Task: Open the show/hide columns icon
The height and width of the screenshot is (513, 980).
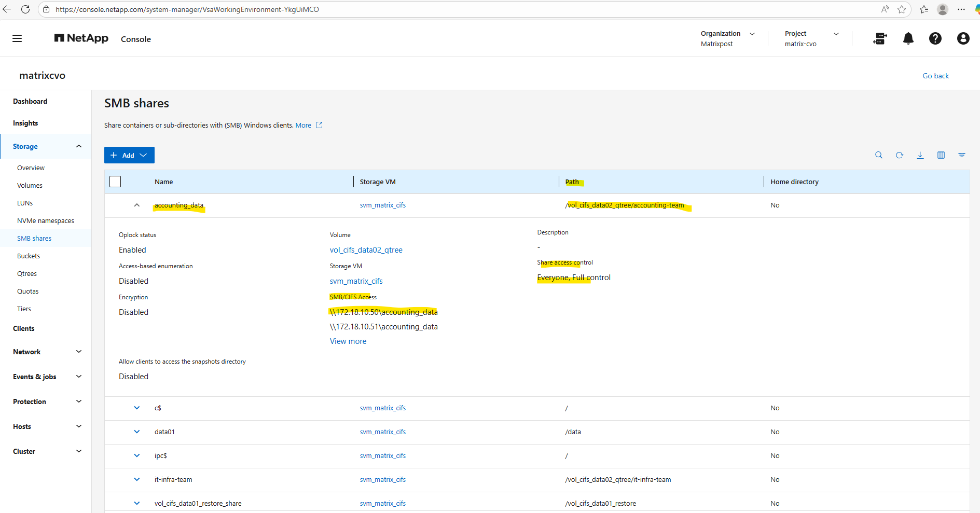Action: [941, 155]
